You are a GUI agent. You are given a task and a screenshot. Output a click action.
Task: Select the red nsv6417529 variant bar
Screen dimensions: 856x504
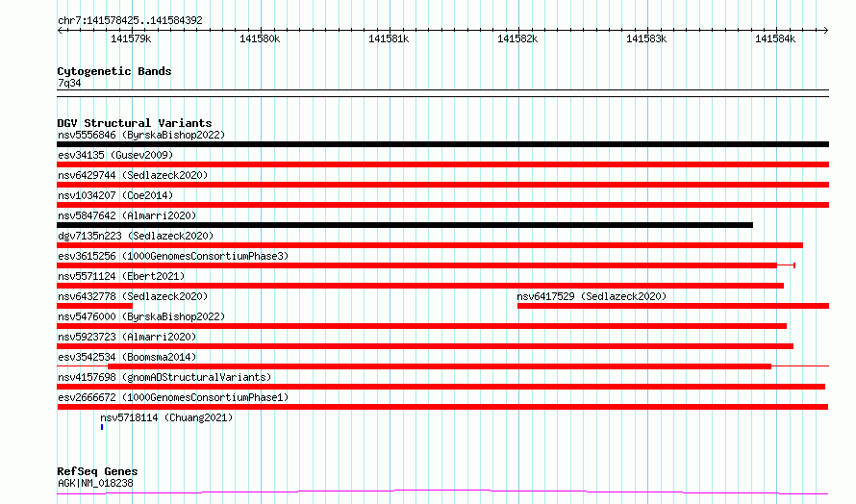coord(673,306)
